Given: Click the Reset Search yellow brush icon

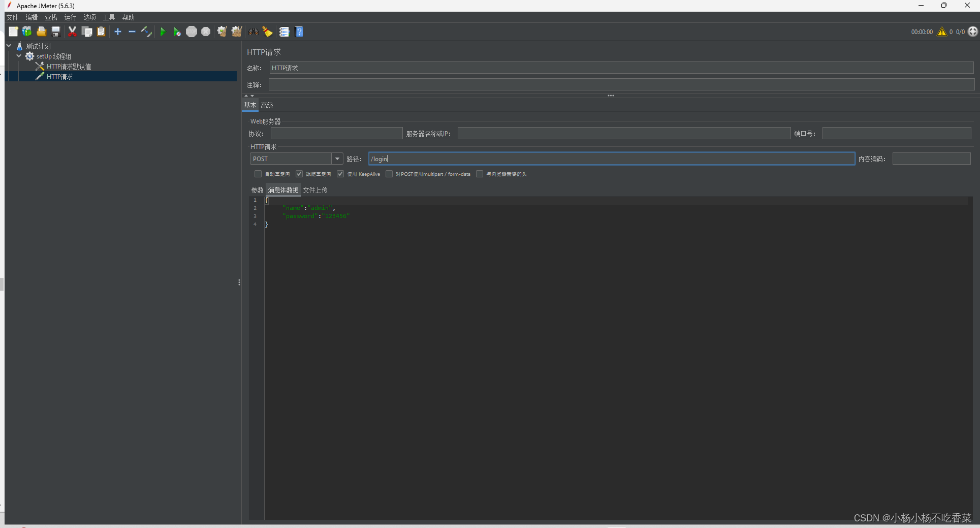Looking at the screenshot, I should pos(268,32).
